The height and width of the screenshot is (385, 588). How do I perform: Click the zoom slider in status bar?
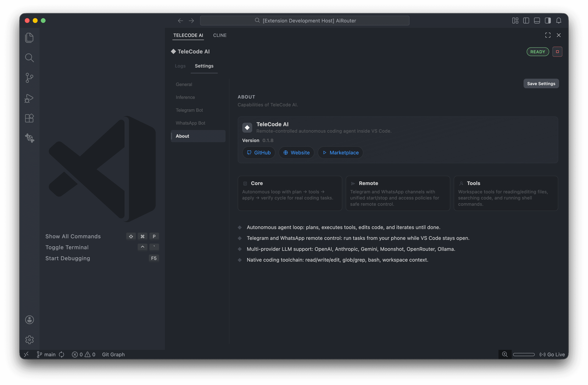[524, 354]
